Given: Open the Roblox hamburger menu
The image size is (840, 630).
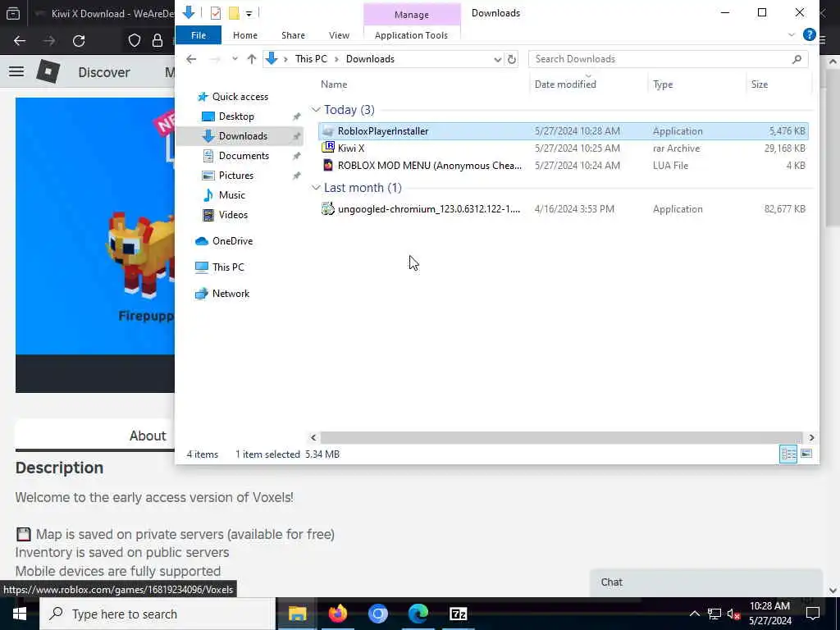Looking at the screenshot, I should click(16, 71).
